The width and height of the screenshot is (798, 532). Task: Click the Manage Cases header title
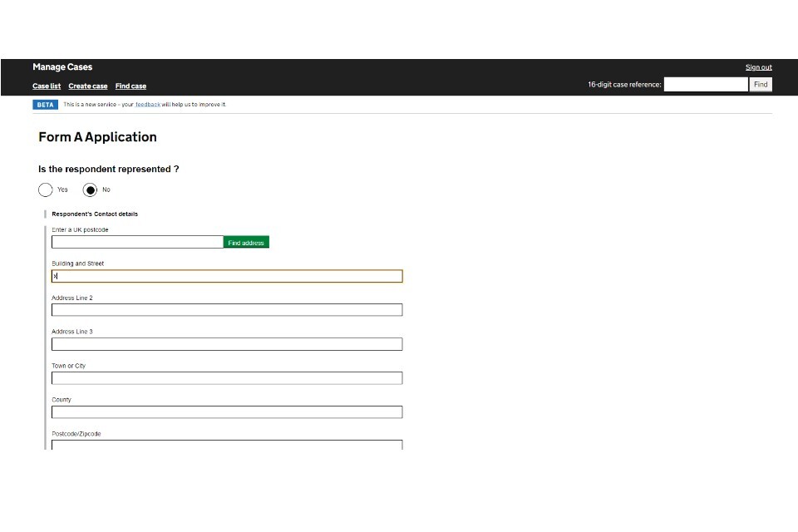pos(62,67)
